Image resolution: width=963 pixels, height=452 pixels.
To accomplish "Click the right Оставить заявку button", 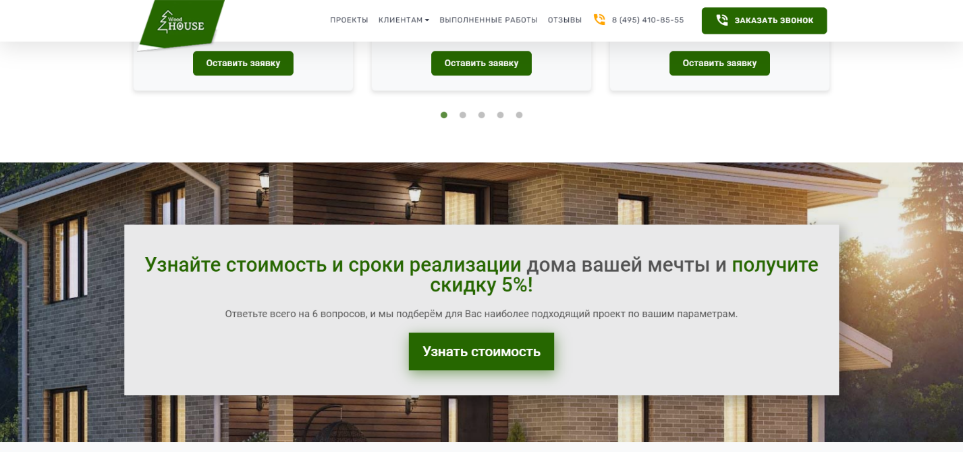I will point(719,63).
